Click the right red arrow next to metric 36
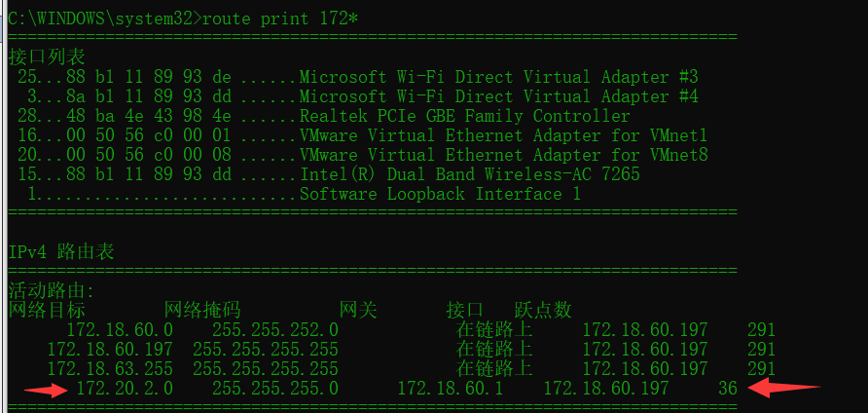Screen dimensions: 868x413 [x=784, y=388]
